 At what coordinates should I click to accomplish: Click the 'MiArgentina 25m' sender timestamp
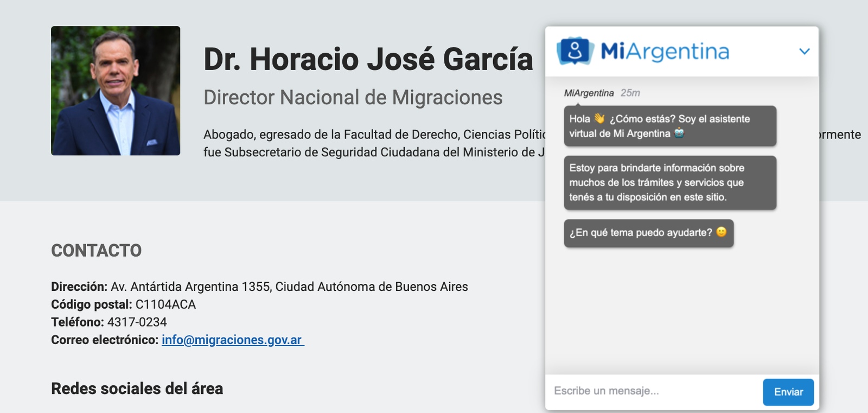(x=602, y=93)
